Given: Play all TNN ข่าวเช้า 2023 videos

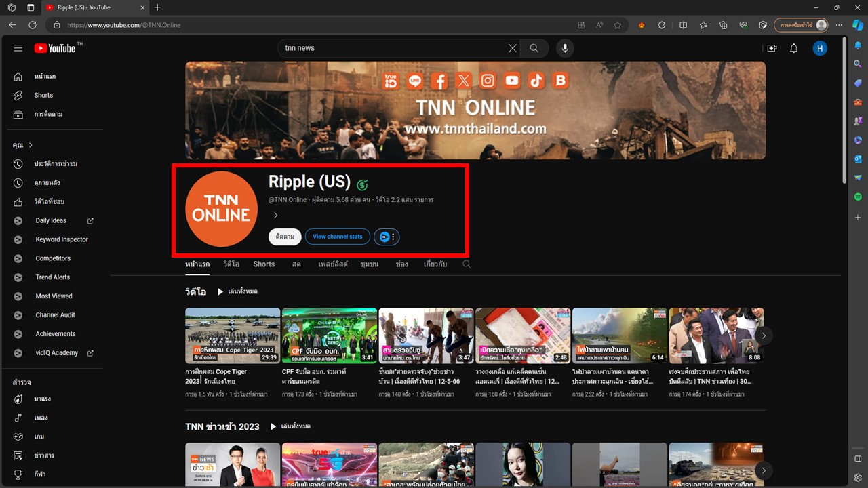Looking at the screenshot, I should click(x=290, y=426).
